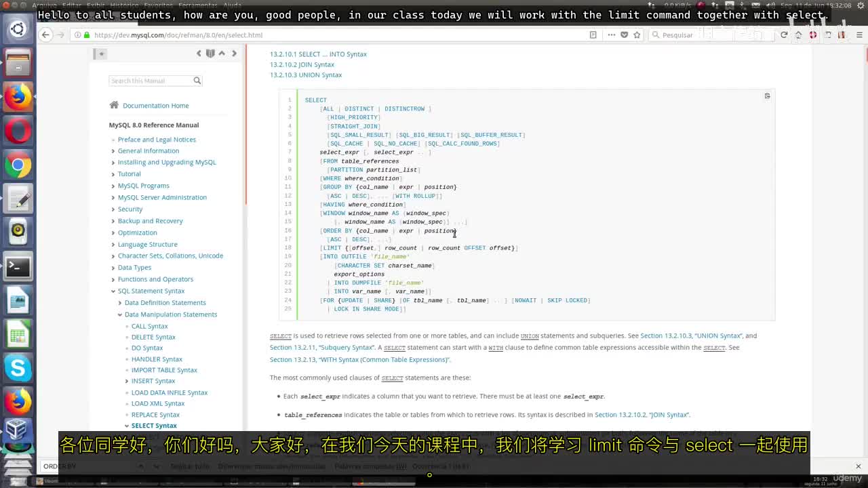The width and height of the screenshot is (868, 488).
Task: Open the Section 13.2.11 Subquery Syntax link
Action: [x=321, y=348]
